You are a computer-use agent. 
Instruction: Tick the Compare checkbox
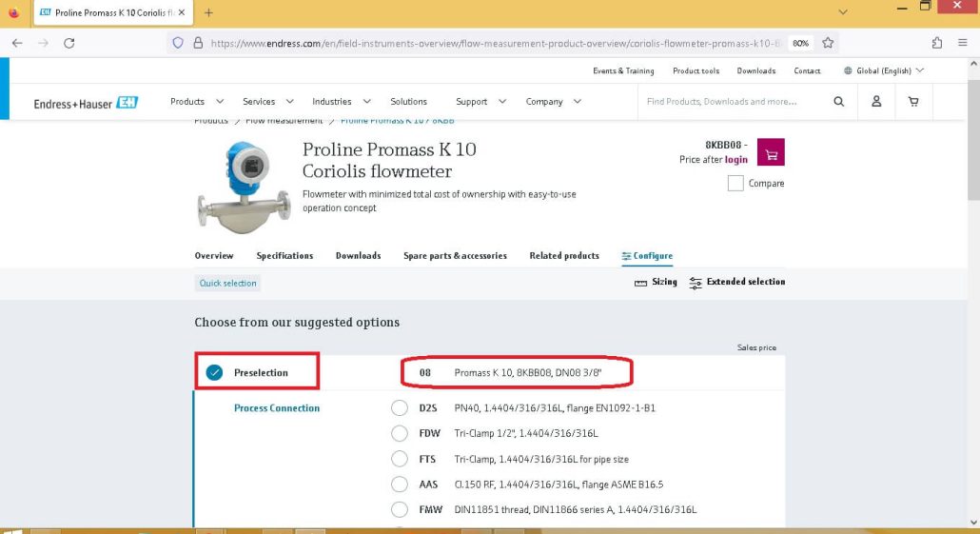click(x=735, y=183)
